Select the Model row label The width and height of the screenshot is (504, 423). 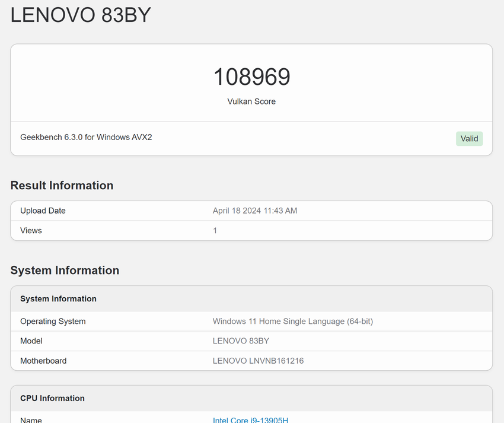31,341
